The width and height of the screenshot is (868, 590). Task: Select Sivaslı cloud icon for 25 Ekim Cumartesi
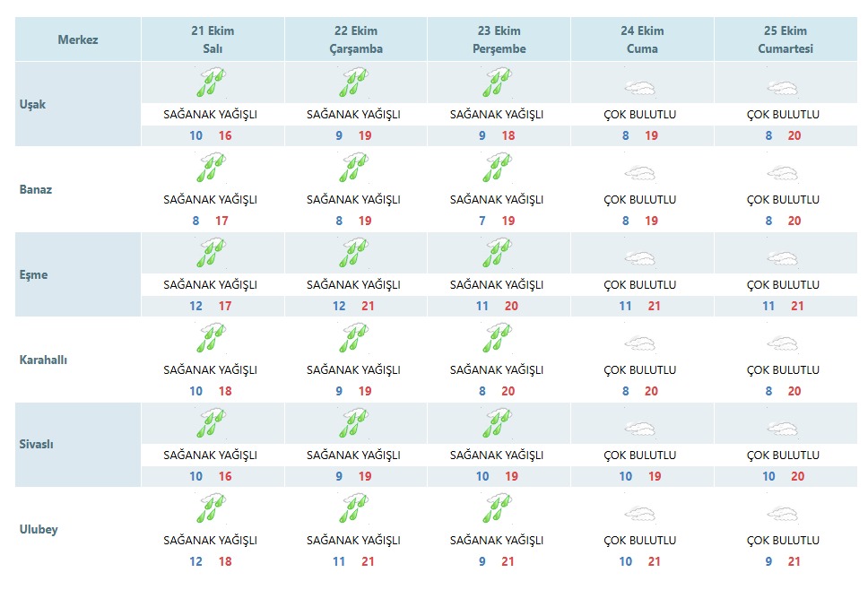tap(783, 429)
